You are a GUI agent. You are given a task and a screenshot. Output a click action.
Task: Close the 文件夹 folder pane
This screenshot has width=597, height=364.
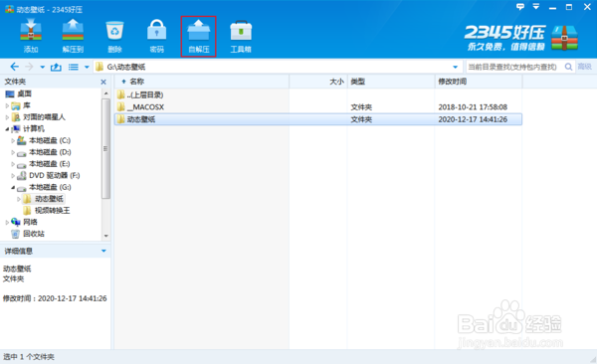[103, 82]
